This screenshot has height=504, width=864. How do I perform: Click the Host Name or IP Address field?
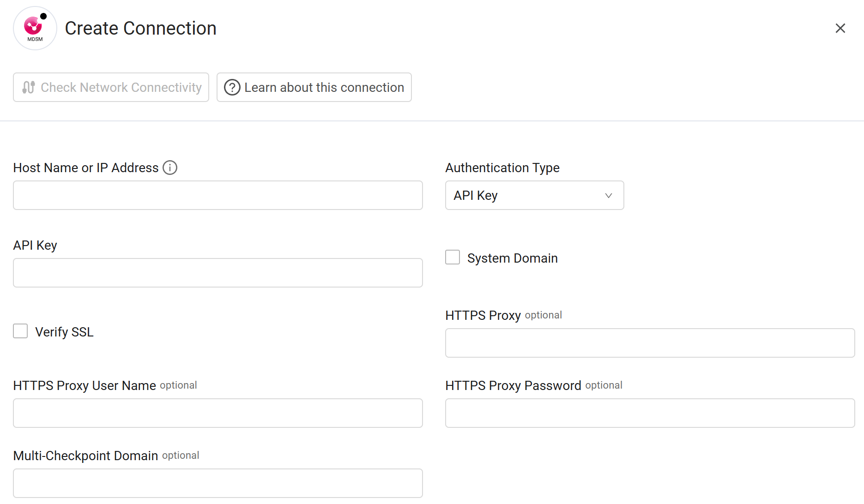(218, 195)
